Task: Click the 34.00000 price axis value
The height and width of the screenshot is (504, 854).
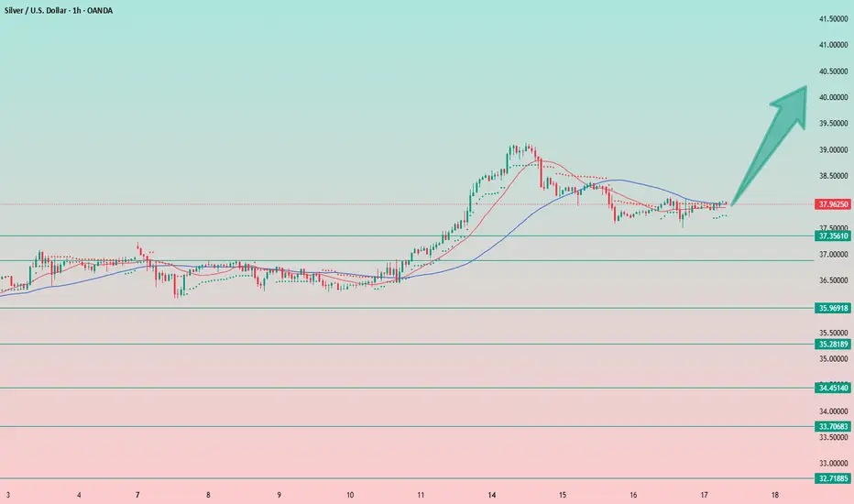Action: 833,411
